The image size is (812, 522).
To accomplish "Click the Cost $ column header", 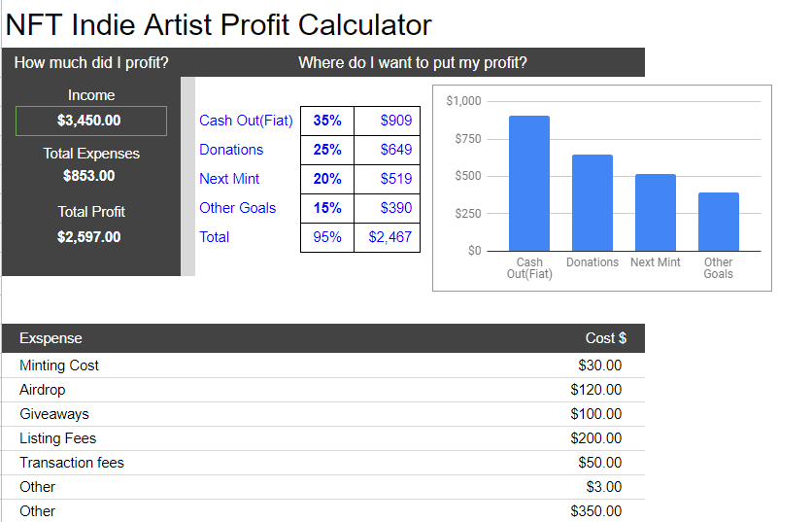I will (x=605, y=338).
